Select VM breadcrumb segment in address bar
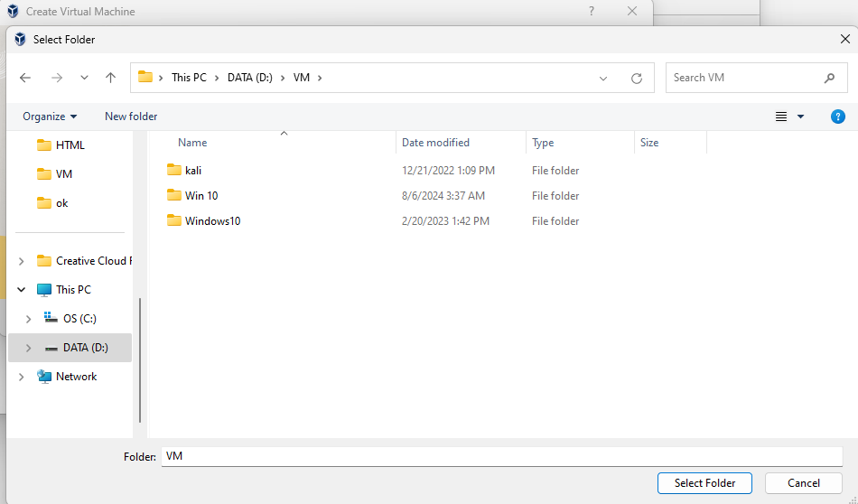 pyautogui.click(x=302, y=78)
